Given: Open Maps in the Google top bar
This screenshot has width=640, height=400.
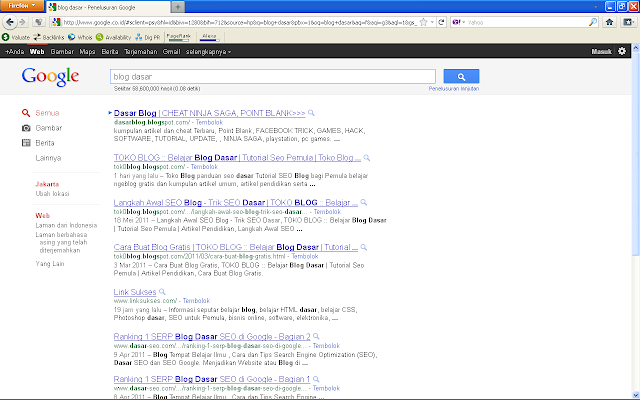Looking at the screenshot, I should 87,51.
